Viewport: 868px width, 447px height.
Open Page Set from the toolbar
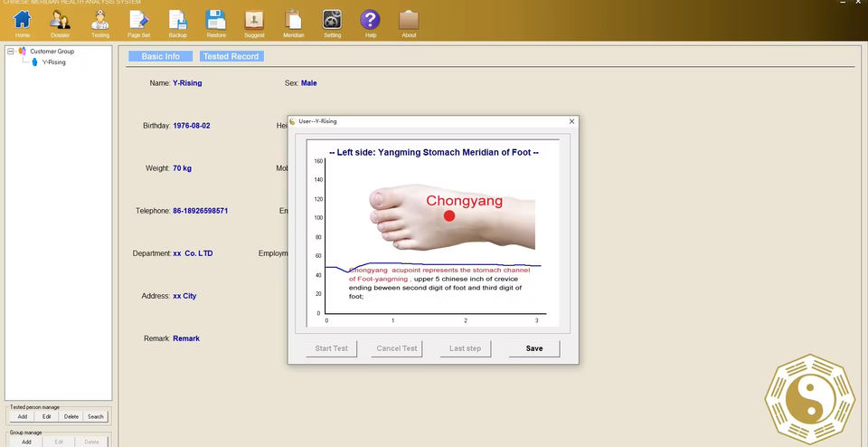click(138, 20)
